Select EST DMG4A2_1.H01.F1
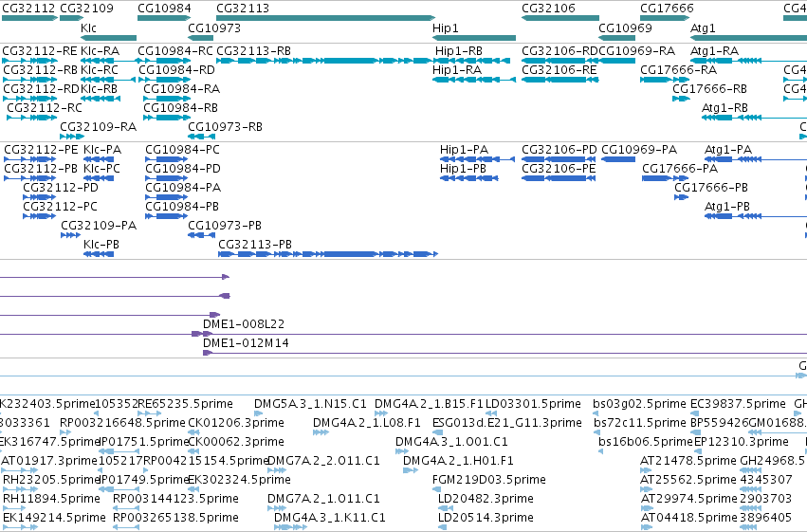 point(458,461)
